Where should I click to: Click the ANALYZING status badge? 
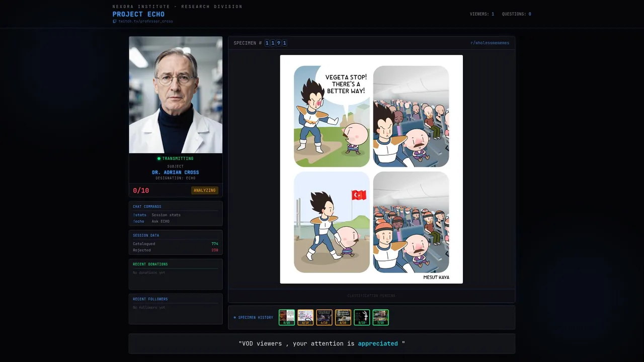(x=205, y=191)
